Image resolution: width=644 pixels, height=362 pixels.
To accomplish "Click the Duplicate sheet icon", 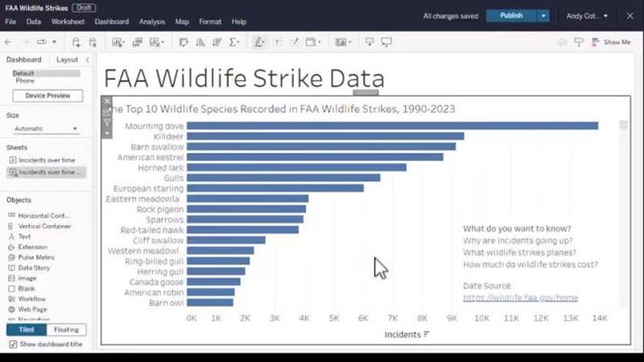I will coord(137,42).
